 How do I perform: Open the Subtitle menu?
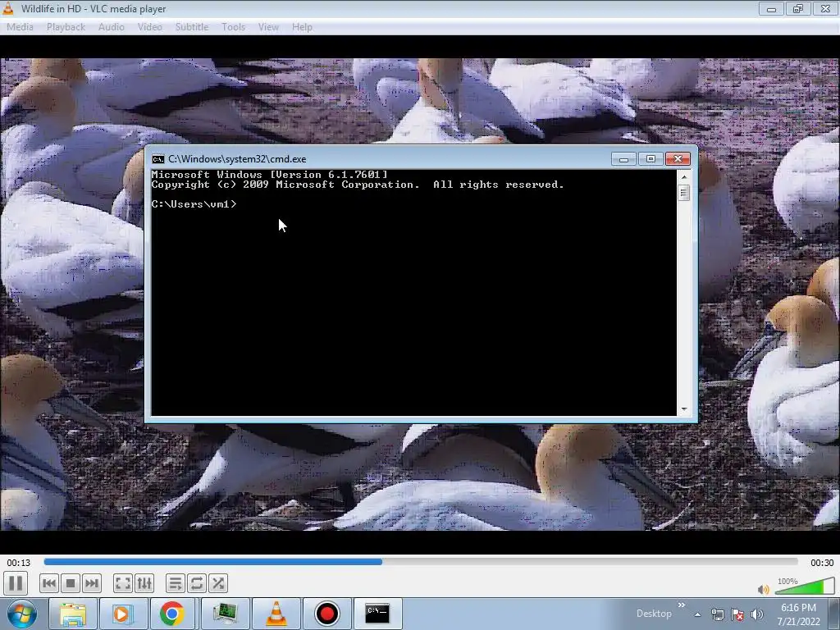point(192,27)
